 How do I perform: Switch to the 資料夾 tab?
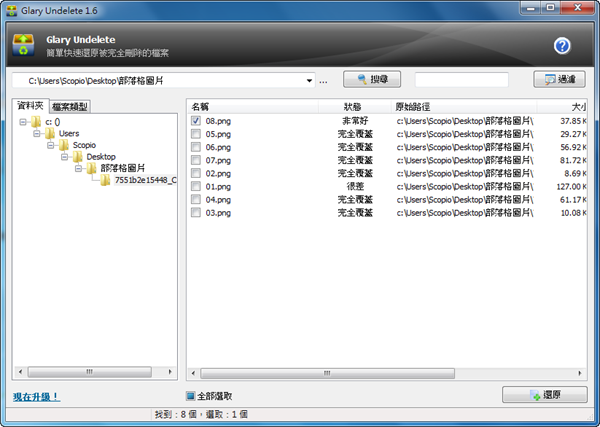click(31, 105)
